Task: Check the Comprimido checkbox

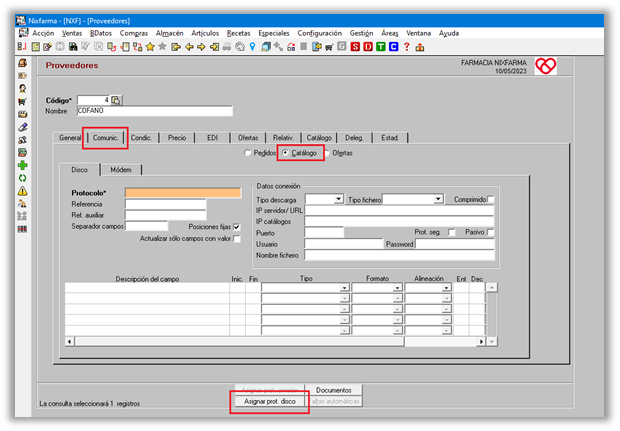Action: coord(491,199)
